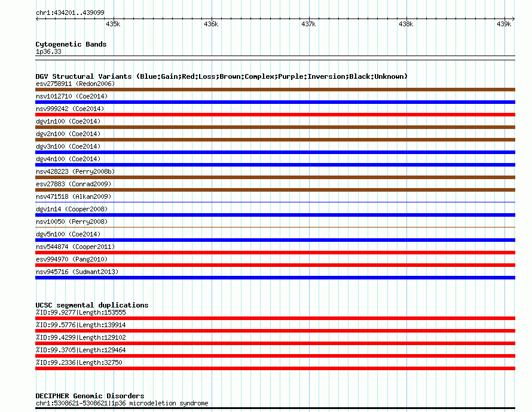Screen dimensions: 532x412
Task: Click the chr1:434201..439099 position label
Action: click(70, 13)
